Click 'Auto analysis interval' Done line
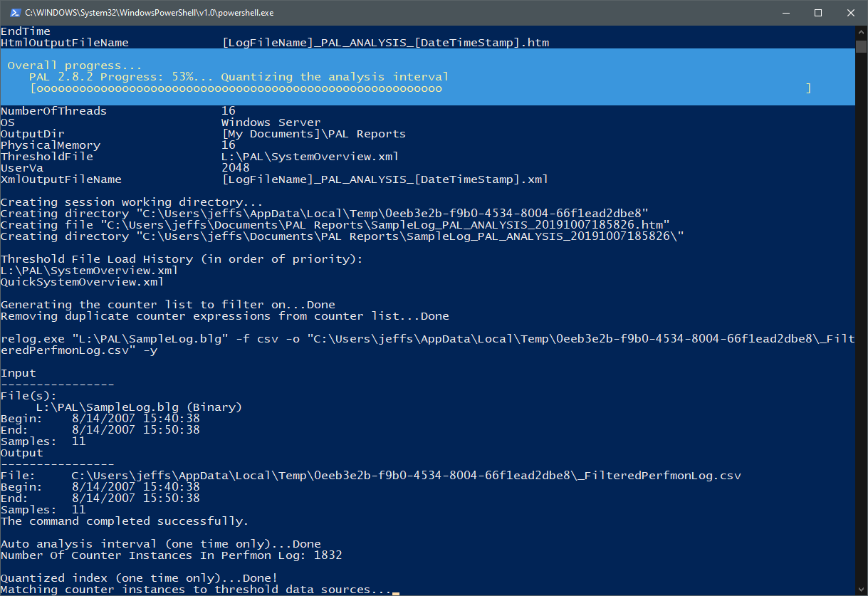Viewport: 868px width, 596px height. point(161,544)
